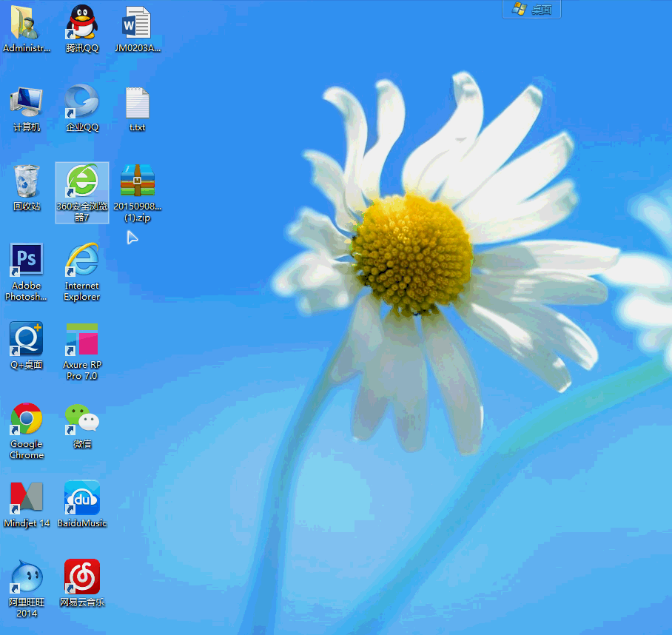Select the t.txt text file

pyautogui.click(x=137, y=108)
